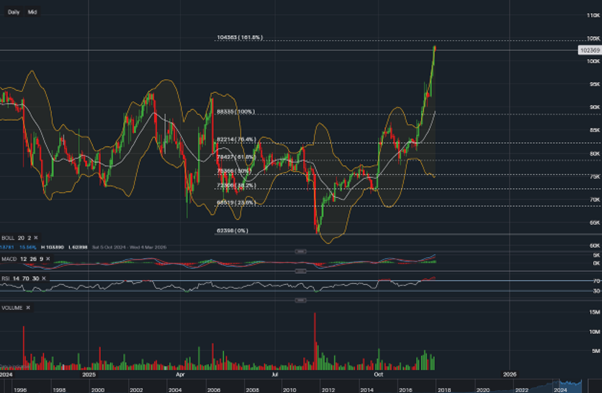Click the current price tag 102369
The image size is (602, 393).
(590, 50)
